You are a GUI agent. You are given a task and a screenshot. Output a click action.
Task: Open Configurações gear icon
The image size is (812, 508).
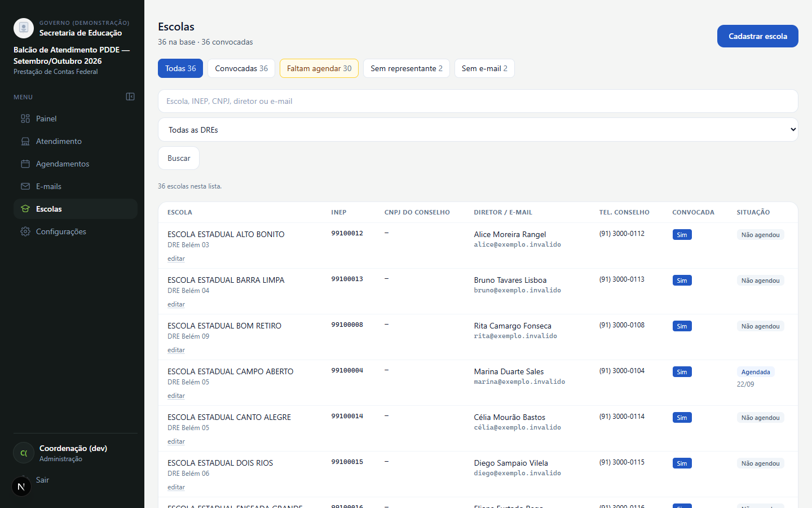[x=25, y=231]
